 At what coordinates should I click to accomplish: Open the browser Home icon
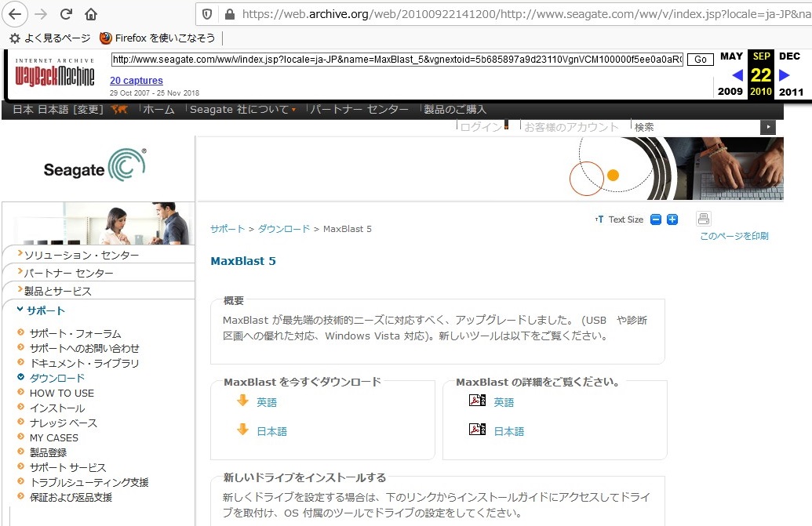(x=91, y=14)
